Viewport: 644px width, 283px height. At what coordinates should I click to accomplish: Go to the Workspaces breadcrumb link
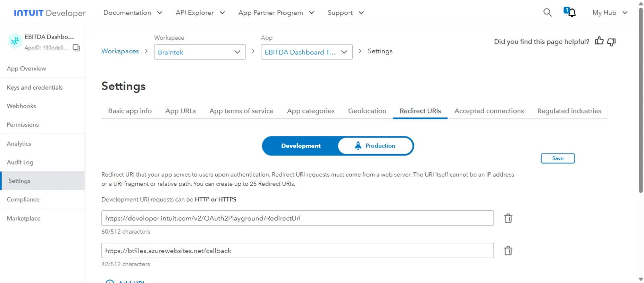tap(120, 51)
